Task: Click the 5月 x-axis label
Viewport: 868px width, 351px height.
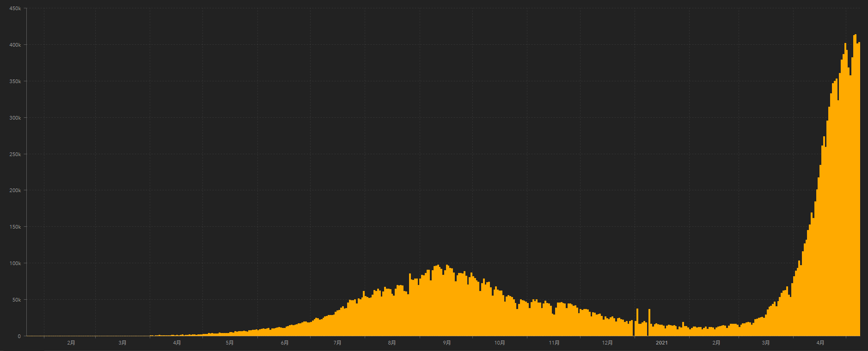Action: click(230, 343)
